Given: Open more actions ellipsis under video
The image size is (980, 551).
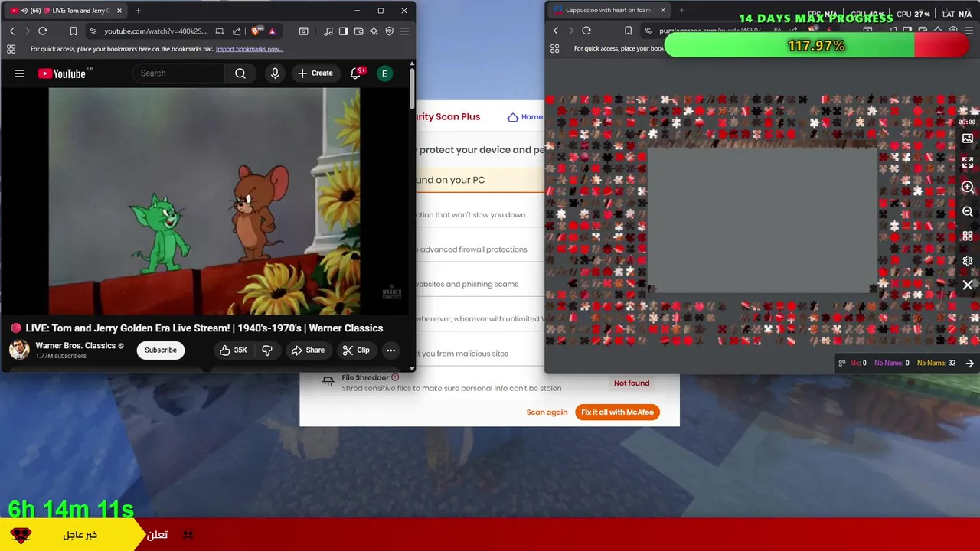Looking at the screenshot, I should [x=390, y=350].
